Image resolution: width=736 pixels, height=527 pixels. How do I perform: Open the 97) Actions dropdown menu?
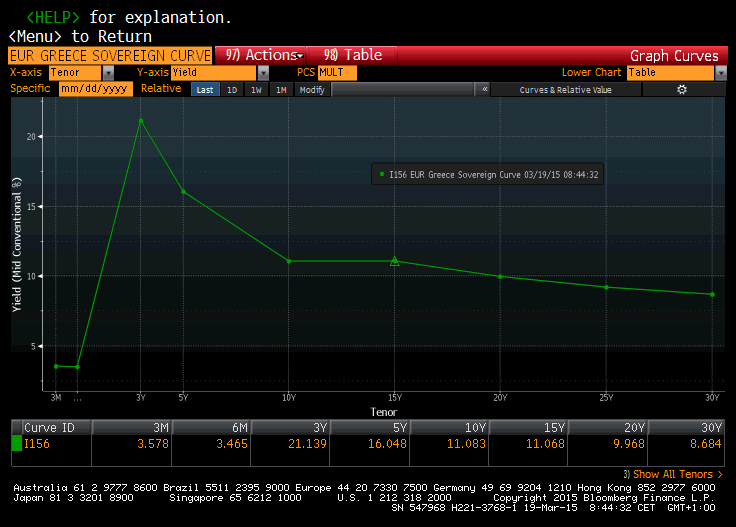pos(261,55)
